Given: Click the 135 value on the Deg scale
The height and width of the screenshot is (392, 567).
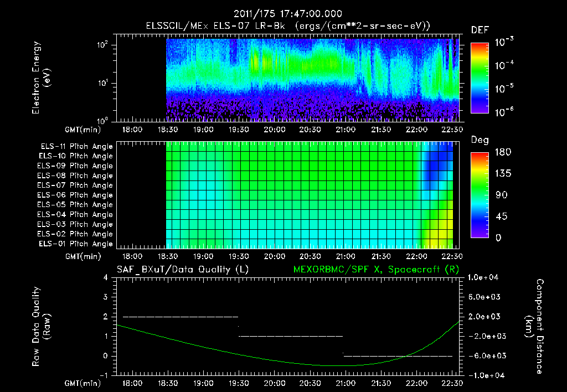Looking at the screenshot, I should (503, 174).
